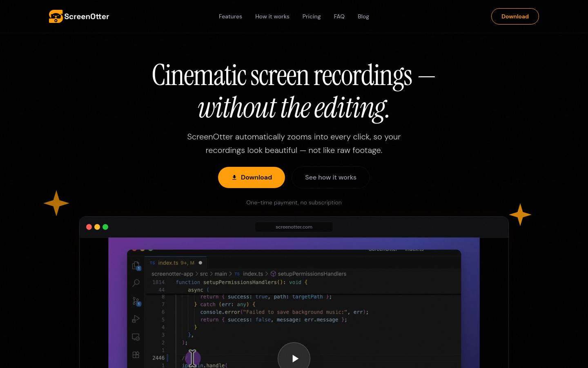
Task: Open the FAQ nav link
Action: point(339,16)
